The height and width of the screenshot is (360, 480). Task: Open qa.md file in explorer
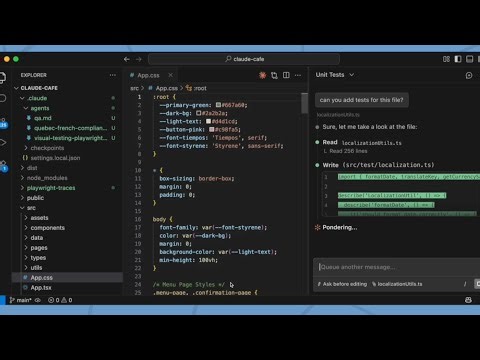pyautogui.click(x=67, y=118)
